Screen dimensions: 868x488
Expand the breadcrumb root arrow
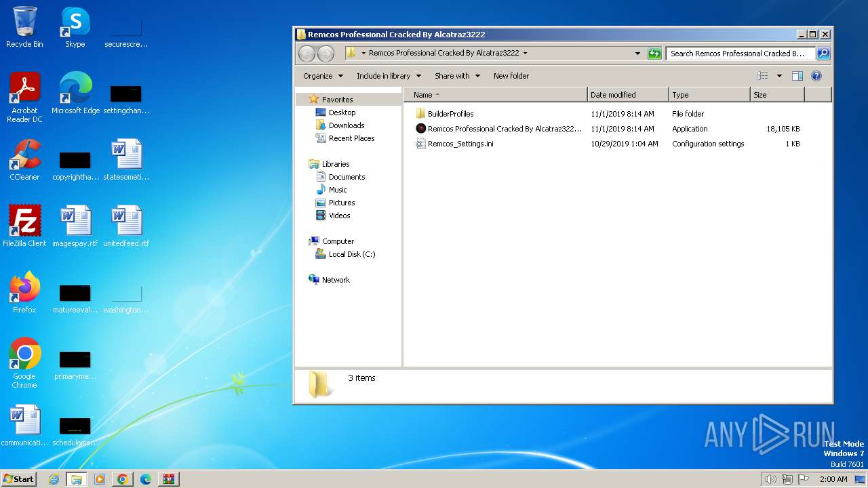tap(363, 53)
